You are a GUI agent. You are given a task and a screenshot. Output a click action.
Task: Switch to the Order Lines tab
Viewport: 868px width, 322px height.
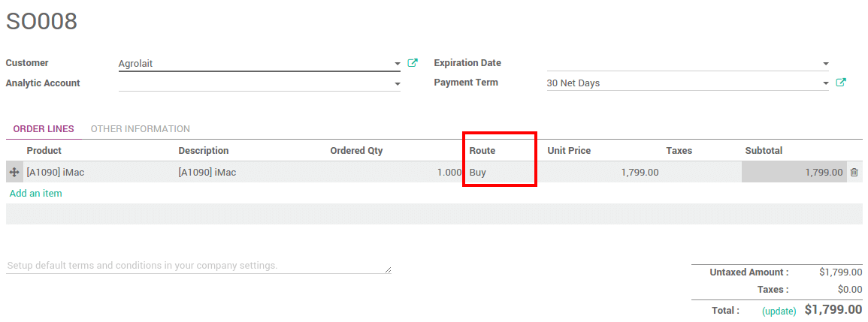pos(44,129)
